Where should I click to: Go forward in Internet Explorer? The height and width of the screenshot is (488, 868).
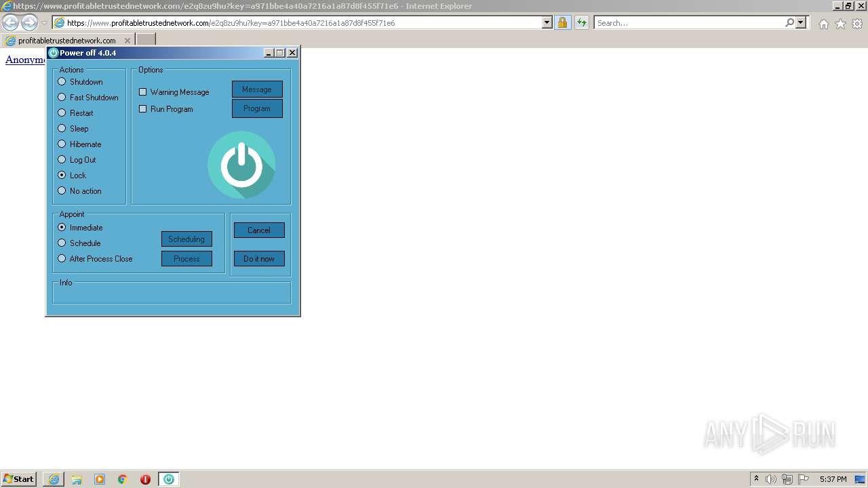29,22
